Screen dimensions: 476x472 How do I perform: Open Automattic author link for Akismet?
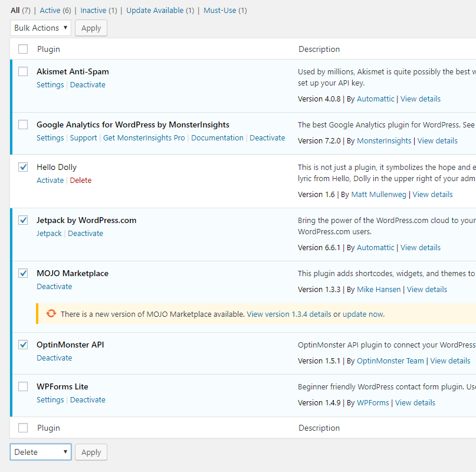376,99
